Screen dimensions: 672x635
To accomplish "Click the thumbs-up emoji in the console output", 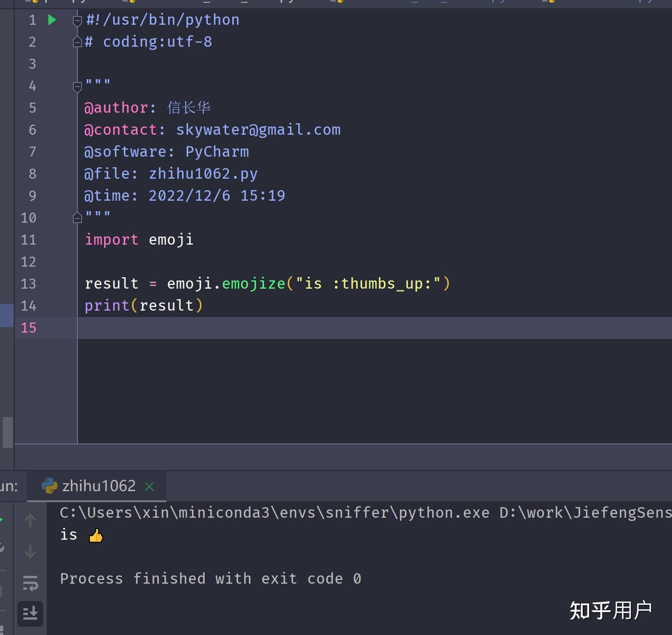I will (x=96, y=535).
